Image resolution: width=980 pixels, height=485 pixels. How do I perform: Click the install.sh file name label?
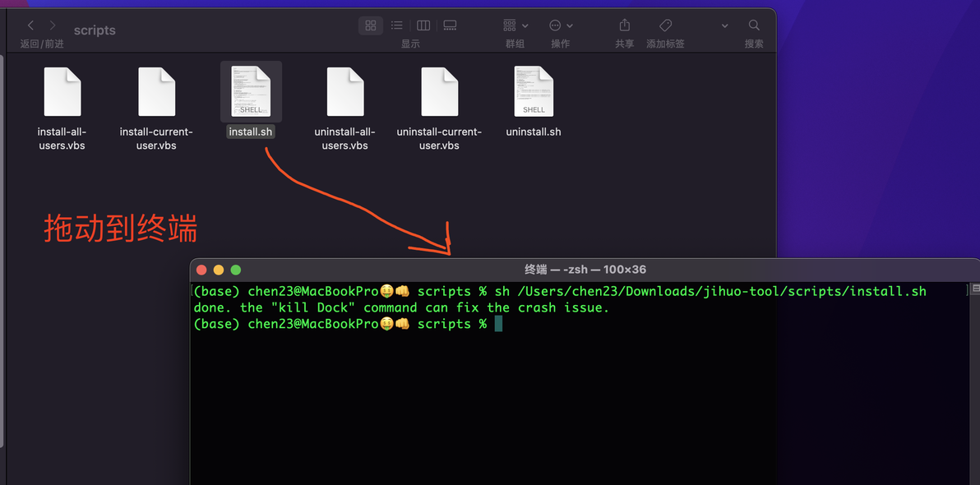click(x=251, y=132)
